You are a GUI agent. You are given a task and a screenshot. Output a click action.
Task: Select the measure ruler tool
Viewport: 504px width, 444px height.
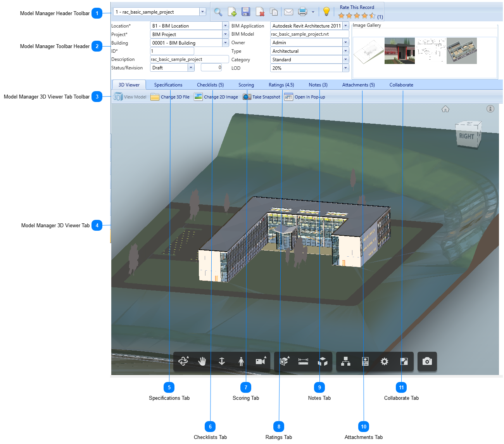[x=303, y=361]
